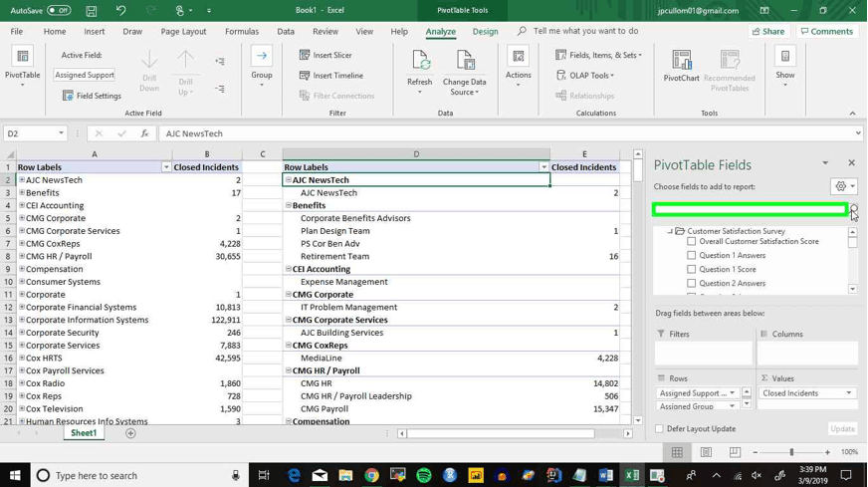Switch to Page Break Preview view
Image resolution: width=868 pixels, height=487 pixels.
[735, 452]
